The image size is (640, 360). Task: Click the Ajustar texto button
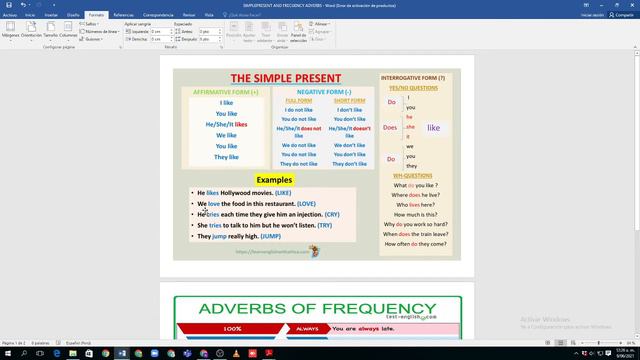coord(249,32)
